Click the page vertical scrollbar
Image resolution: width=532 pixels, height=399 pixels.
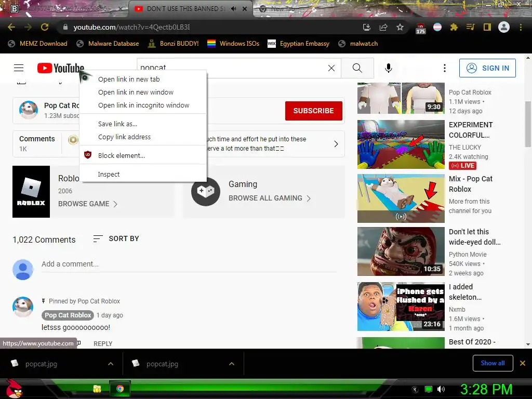(528, 124)
